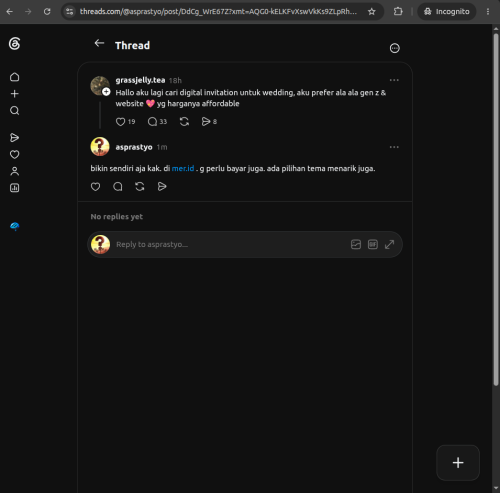This screenshot has height=493, width=500.
Task: View site information icon in address bar
Action: click(x=69, y=12)
